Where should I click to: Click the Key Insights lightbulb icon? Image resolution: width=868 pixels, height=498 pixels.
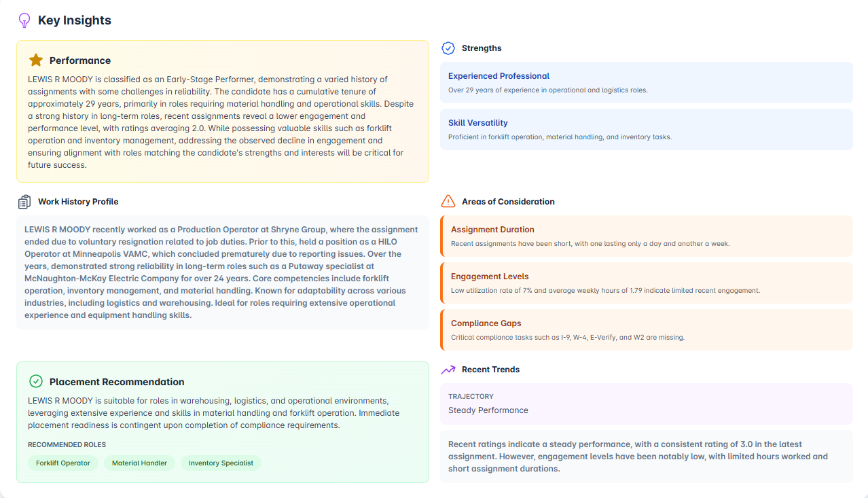(x=24, y=20)
